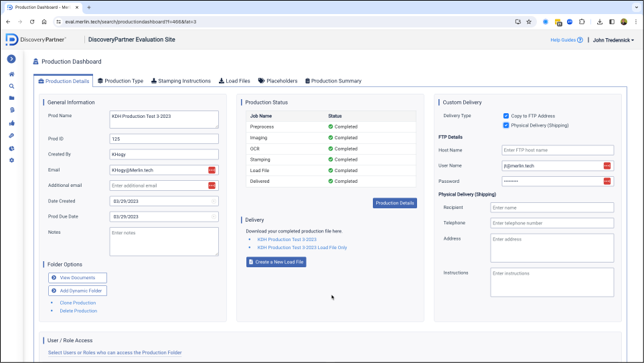Click the red icon in the Password field
This screenshot has height=363, width=644.
tap(607, 181)
